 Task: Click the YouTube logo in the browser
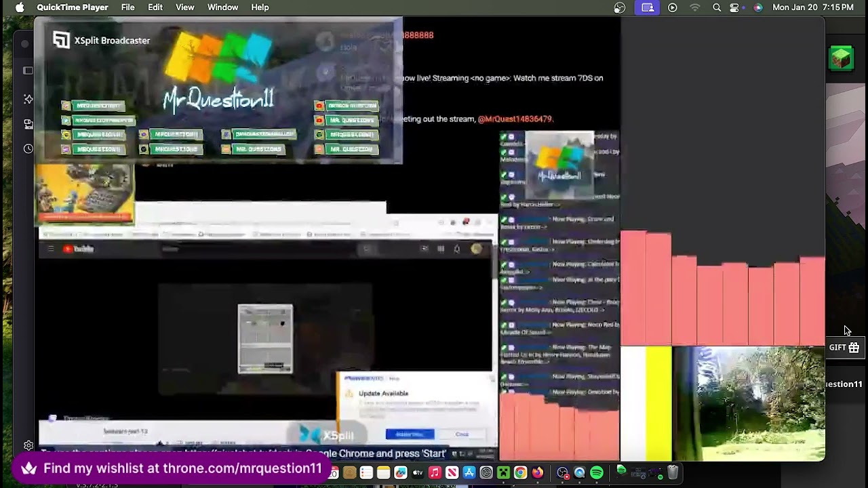79,249
